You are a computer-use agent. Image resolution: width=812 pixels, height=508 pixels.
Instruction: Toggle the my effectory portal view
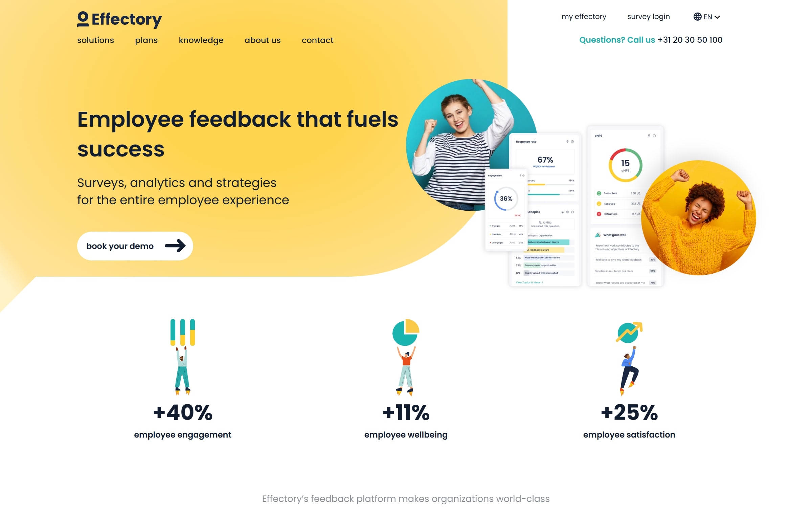coord(583,16)
